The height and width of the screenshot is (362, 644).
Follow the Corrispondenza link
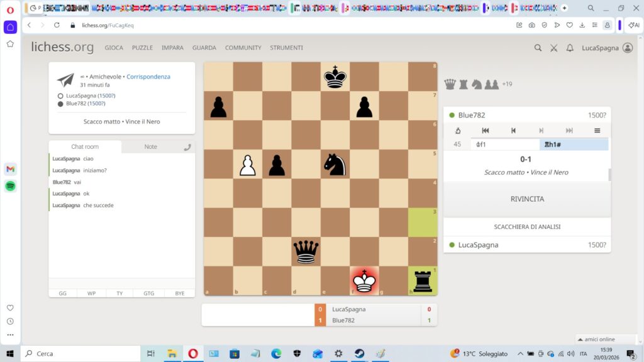tap(148, 77)
